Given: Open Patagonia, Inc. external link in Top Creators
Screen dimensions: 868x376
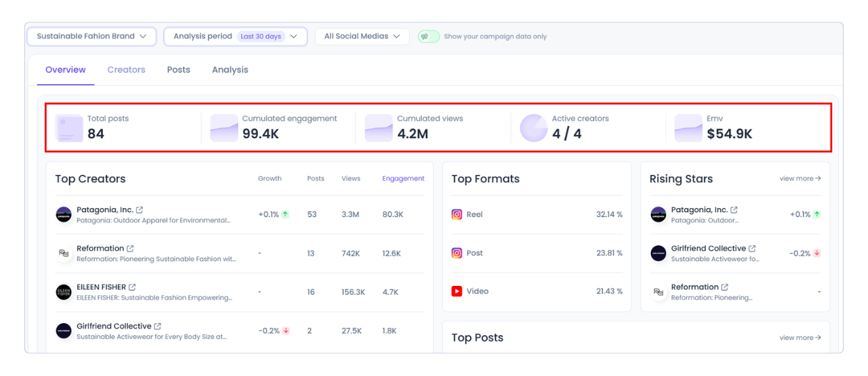Looking at the screenshot, I should click(139, 210).
